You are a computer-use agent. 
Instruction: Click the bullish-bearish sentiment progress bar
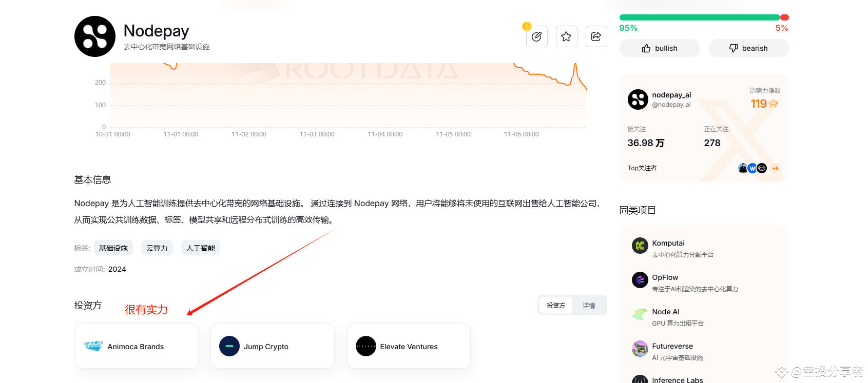click(x=704, y=17)
